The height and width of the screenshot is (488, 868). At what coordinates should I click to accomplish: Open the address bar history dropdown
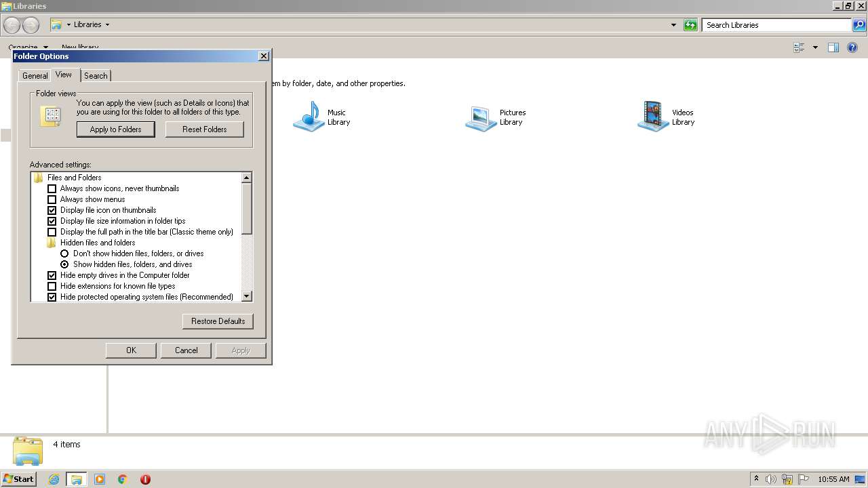(x=673, y=25)
